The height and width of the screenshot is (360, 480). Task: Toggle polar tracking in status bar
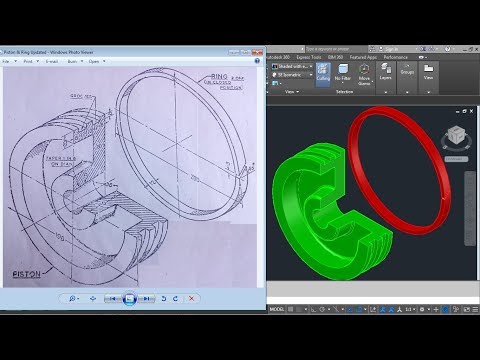pyautogui.click(x=322, y=309)
